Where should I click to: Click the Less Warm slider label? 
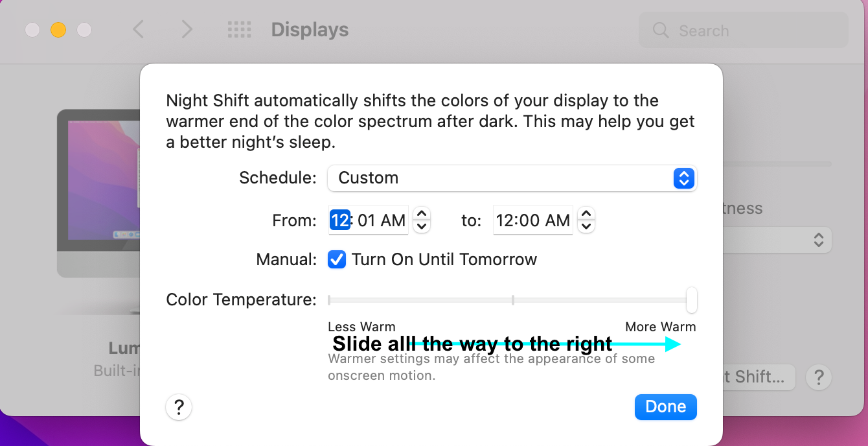(361, 327)
